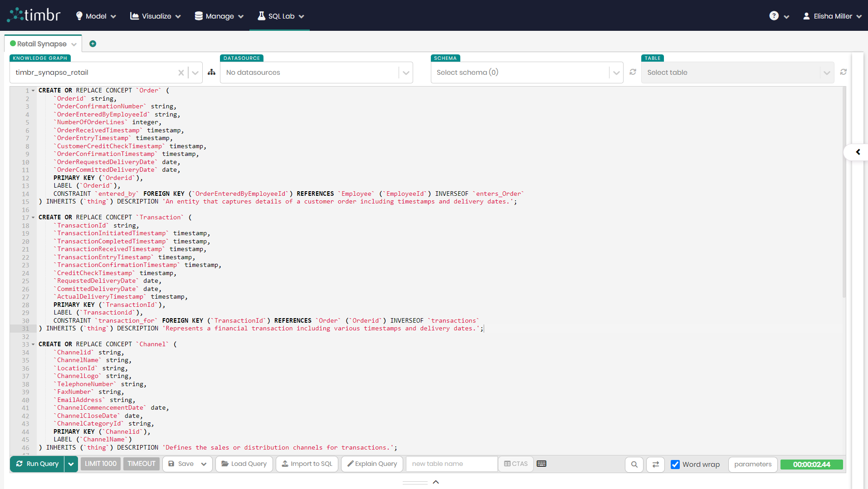Image resolution: width=868 pixels, height=489 pixels.
Task: Click the `TelephoneNumber` property text
Action: click(x=85, y=384)
